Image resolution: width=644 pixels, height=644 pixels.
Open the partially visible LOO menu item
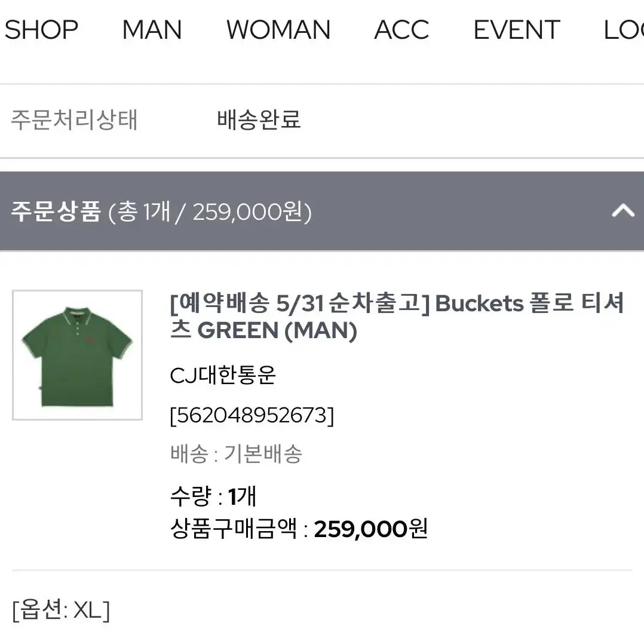coord(624,30)
